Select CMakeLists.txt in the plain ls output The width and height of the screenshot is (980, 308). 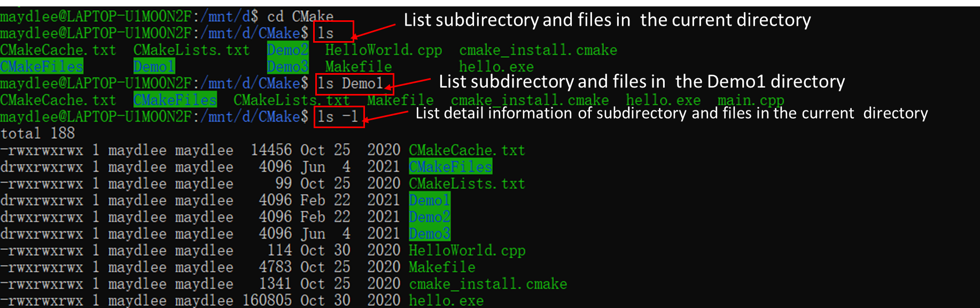point(191,50)
